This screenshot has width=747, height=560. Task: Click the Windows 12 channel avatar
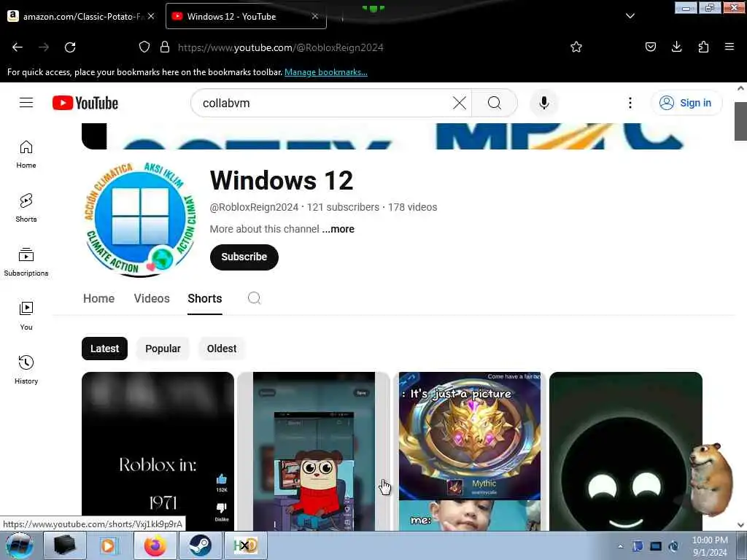click(x=141, y=218)
